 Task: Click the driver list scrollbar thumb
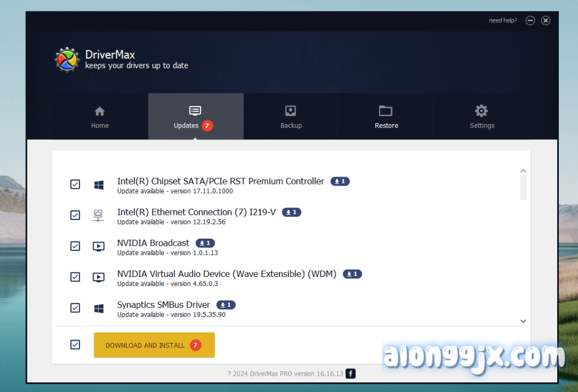click(523, 187)
